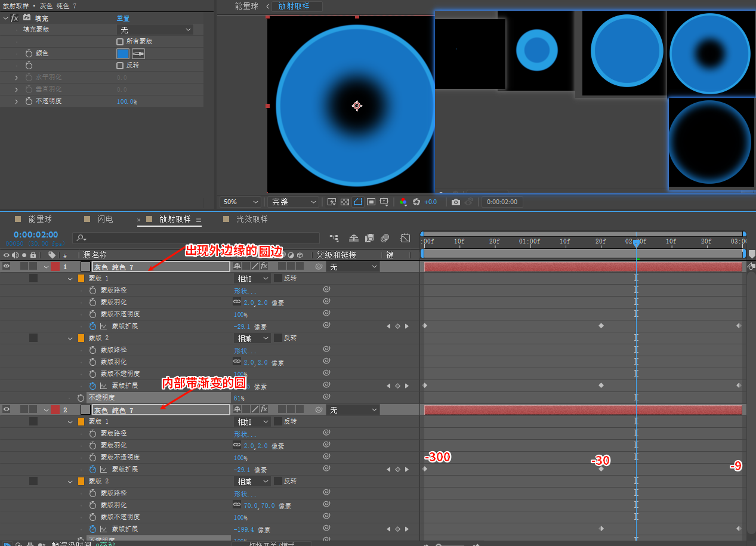Viewport: 756px width, 546px height.
Task: Check 反转 for layer 2 蒙版 1
Action: pos(278,421)
